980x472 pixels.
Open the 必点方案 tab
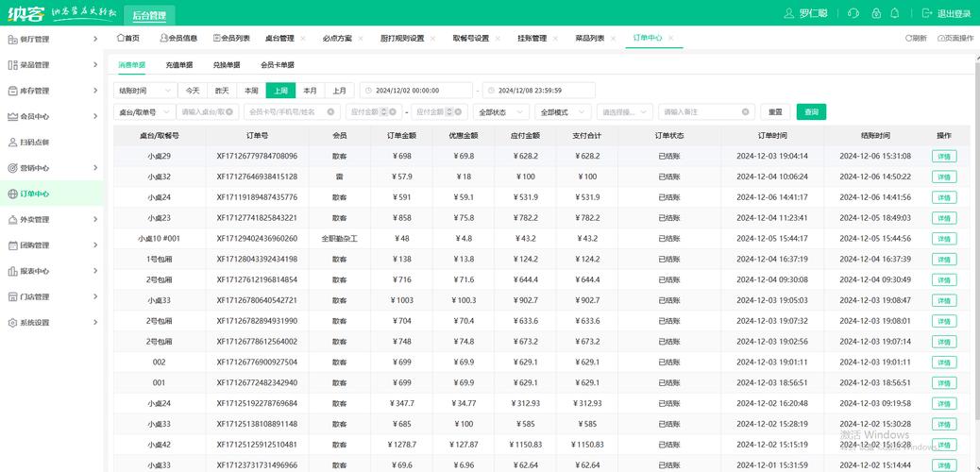(x=337, y=38)
